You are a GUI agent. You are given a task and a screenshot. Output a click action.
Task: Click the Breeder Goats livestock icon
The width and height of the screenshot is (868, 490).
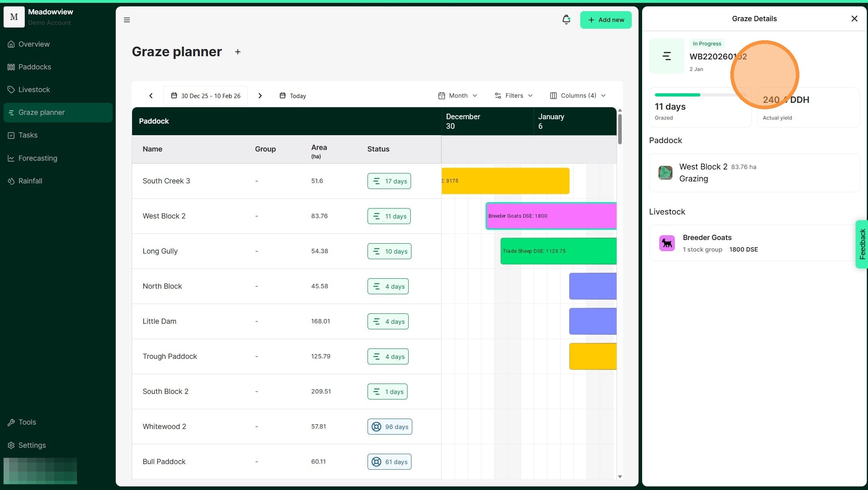pos(666,243)
